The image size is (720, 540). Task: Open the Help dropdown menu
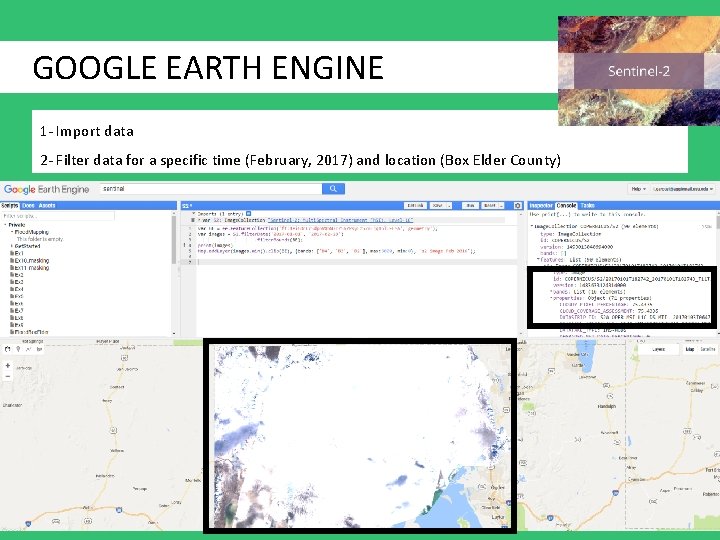638,189
